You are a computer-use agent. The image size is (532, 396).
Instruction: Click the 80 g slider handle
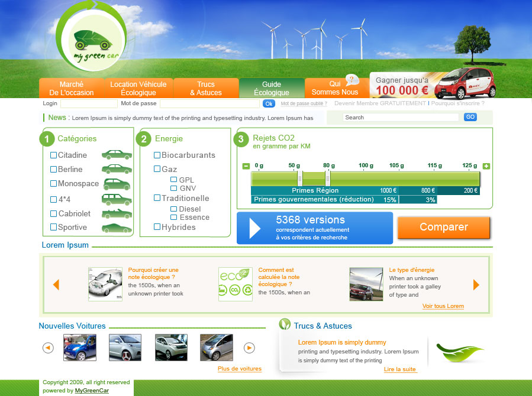328,178
